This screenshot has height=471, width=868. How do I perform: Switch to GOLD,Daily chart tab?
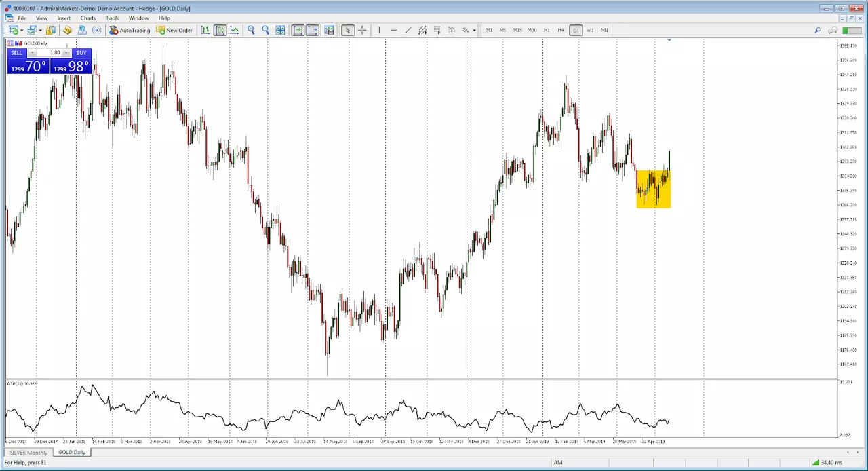tap(71, 452)
